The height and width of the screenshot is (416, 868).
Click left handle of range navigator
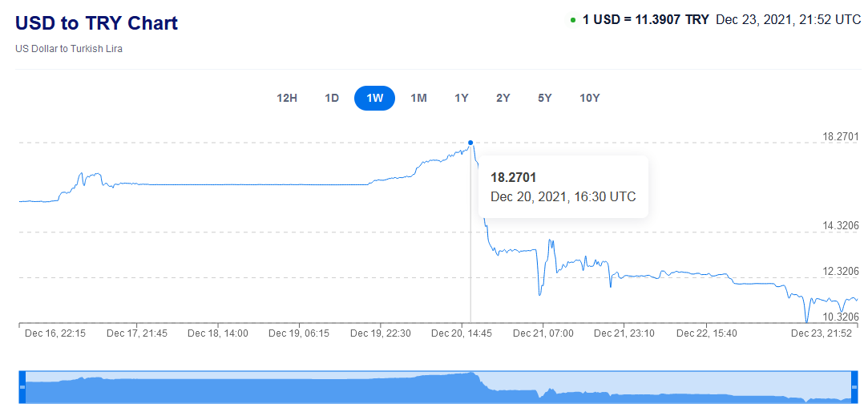[x=22, y=387]
